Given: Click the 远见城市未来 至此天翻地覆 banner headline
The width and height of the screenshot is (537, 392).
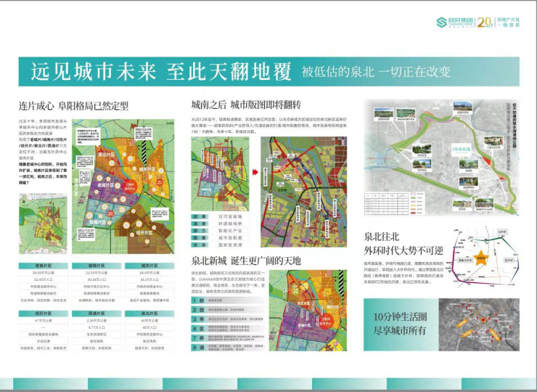Looking at the screenshot, I should (x=161, y=72).
